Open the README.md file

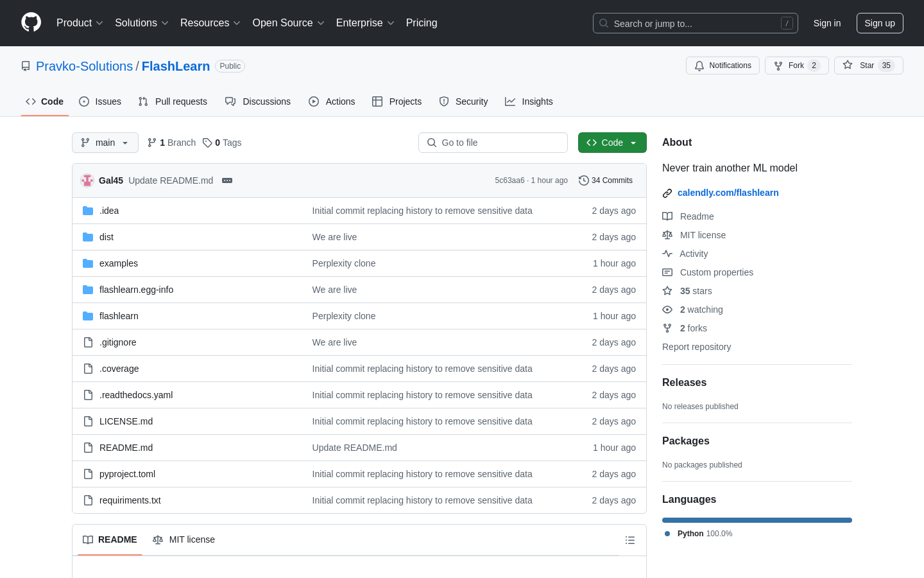tap(126, 448)
